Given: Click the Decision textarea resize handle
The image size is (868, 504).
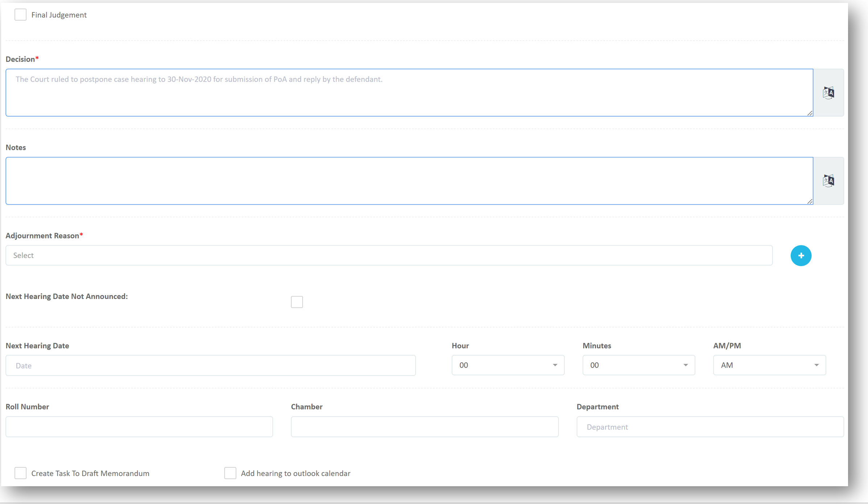Looking at the screenshot, I should click(x=810, y=113).
